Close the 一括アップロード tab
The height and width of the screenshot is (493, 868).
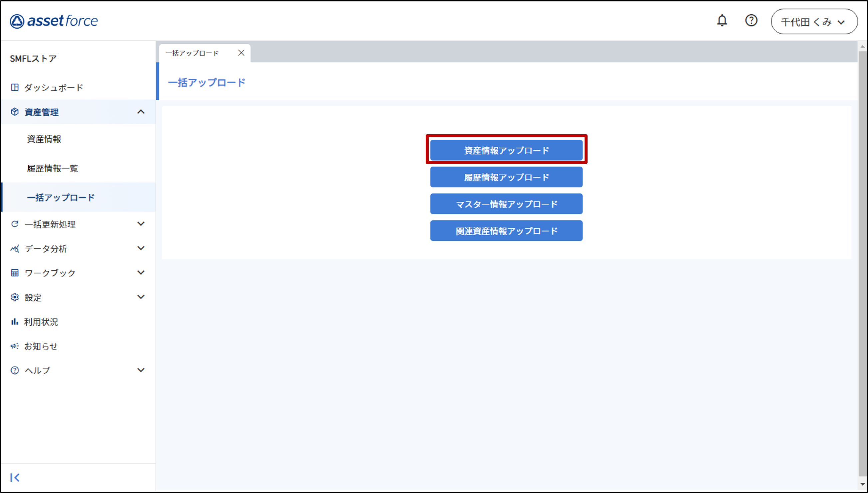[241, 53]
